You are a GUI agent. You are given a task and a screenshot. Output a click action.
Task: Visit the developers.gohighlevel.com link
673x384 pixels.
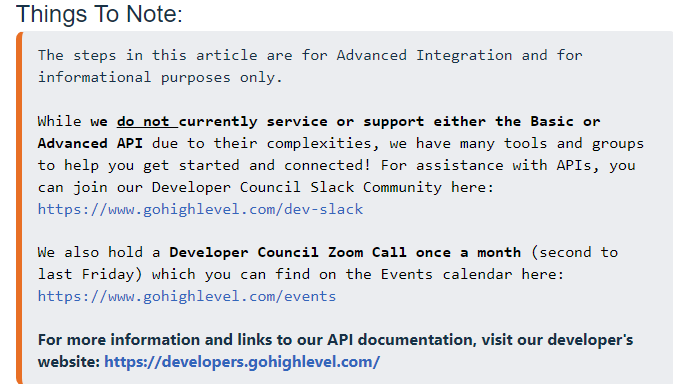click(x=242, y=362)
